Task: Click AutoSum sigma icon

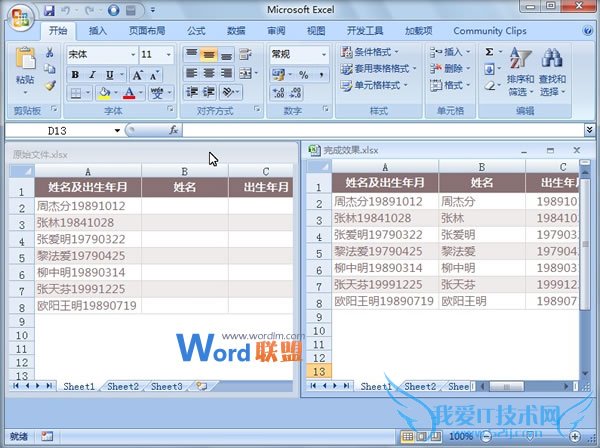Action: [x=489, y=52]
